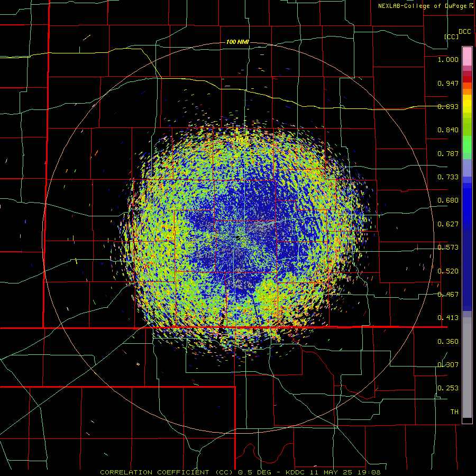Click the 1.000 legend value
Screen dimensions: 476x476
[448, 59]
